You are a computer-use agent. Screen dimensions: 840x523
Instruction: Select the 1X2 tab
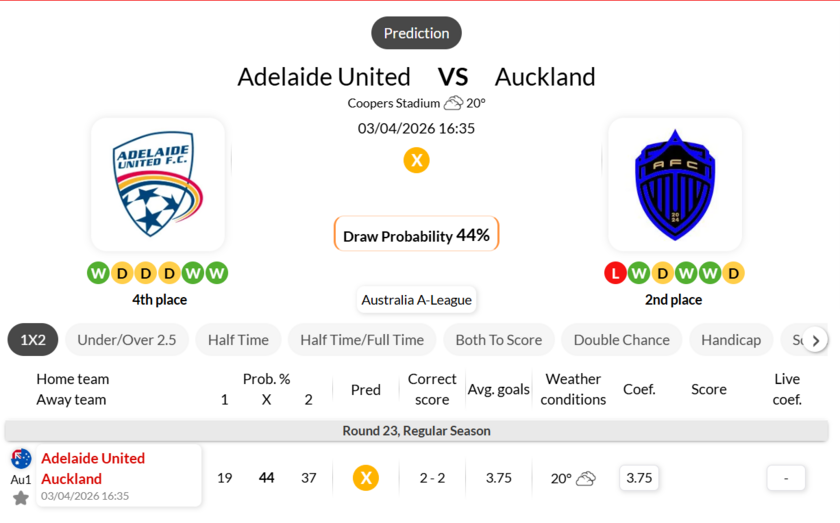(x=33, y=340)
